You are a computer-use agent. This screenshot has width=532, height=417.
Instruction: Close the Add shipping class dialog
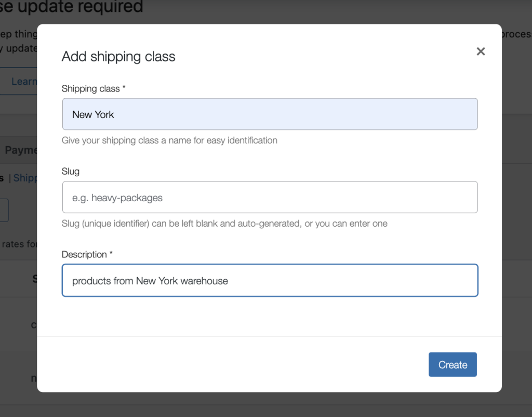481,51
